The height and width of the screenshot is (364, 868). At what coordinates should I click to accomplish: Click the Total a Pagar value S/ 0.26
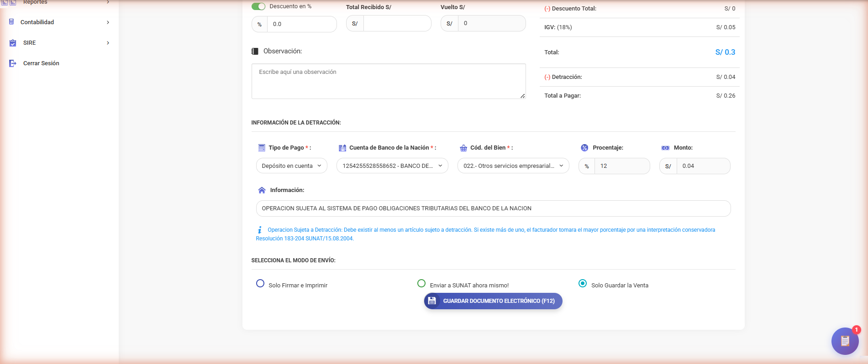(726, 96)
